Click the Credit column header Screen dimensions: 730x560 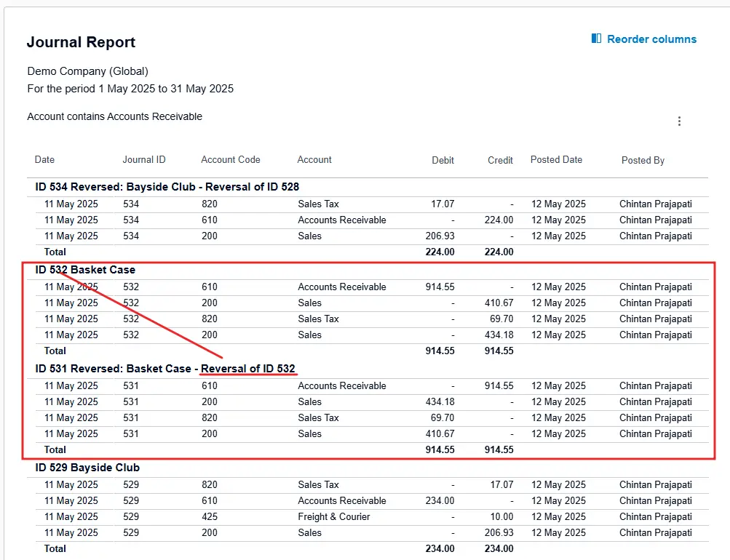[500, 160]
